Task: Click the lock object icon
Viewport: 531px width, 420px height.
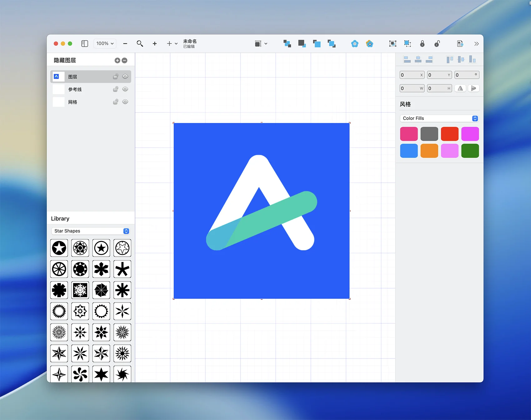Action: [x=422, y=44]
